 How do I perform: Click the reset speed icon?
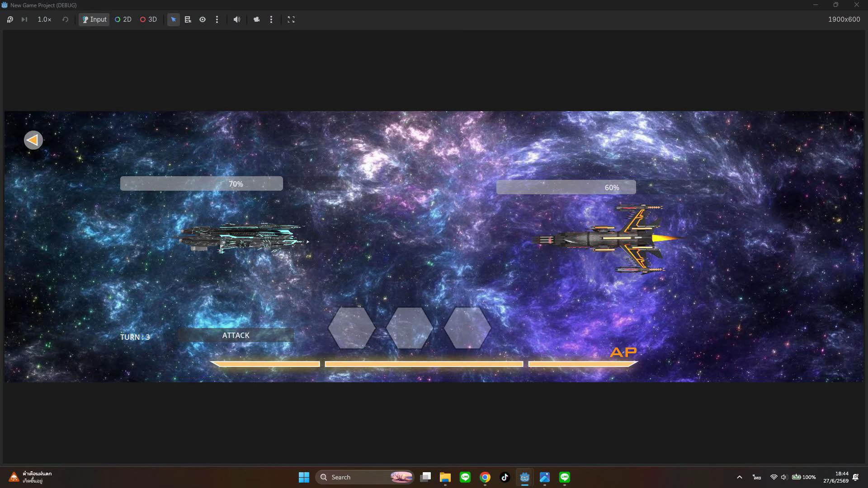click(65, 19)
